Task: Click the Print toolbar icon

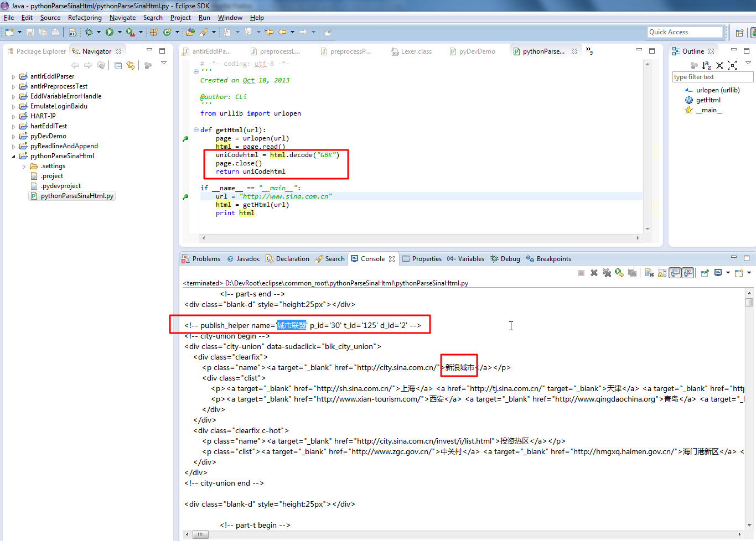Action: tap(55, 32)
